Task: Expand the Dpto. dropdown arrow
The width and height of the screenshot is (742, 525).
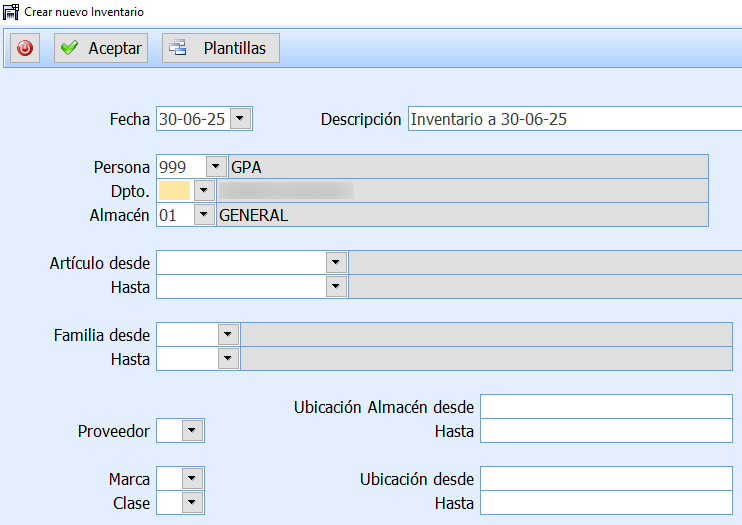Action: click(203, 190)
